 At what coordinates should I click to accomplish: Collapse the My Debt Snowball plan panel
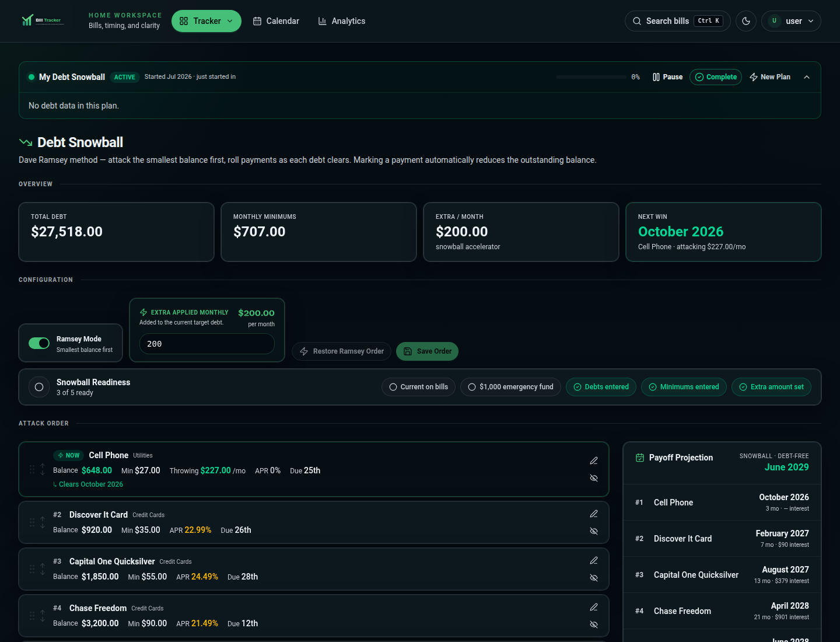point(807,77)
